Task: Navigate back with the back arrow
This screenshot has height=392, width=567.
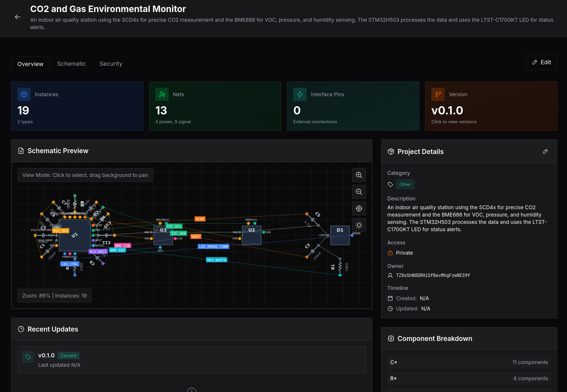Action: coord(18,17)
